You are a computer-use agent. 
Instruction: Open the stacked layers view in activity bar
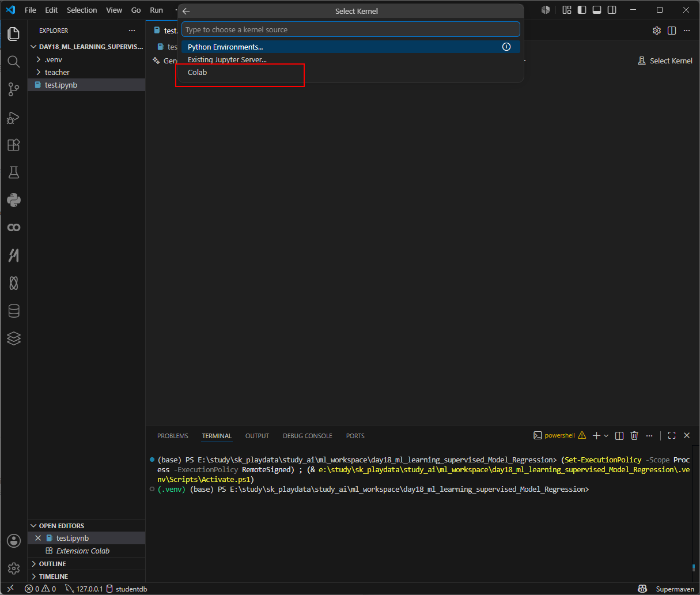(14, 338)
